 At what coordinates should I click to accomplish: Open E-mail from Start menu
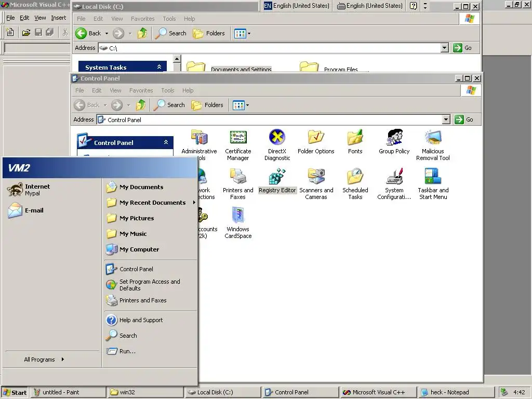(x=26, y=210)
